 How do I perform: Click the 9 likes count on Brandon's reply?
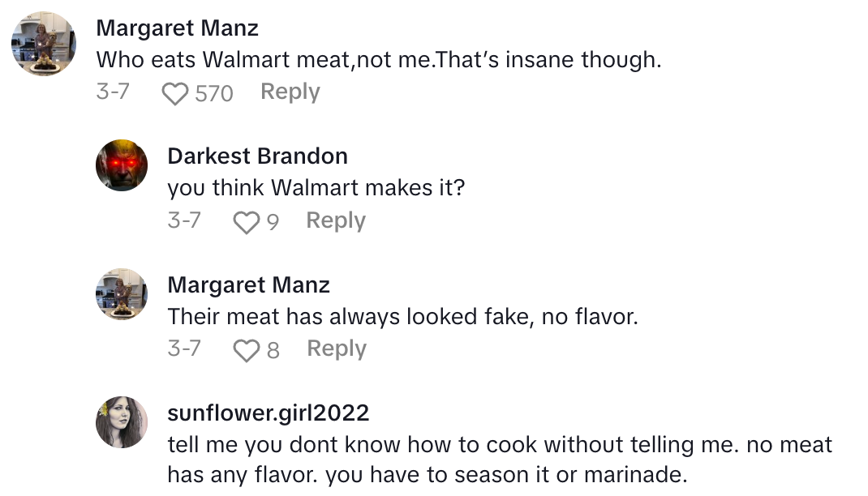click(x=273, y=222)
